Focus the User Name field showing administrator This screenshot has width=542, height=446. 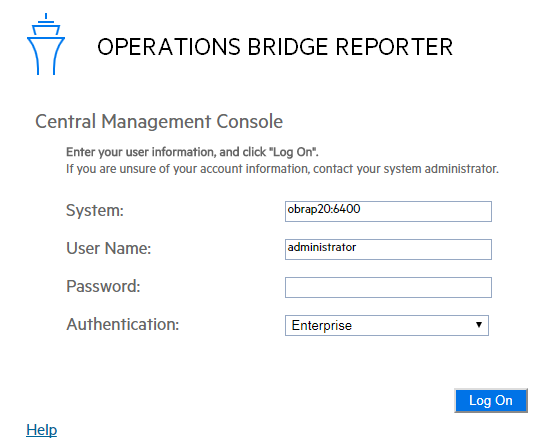pos(388,249)
